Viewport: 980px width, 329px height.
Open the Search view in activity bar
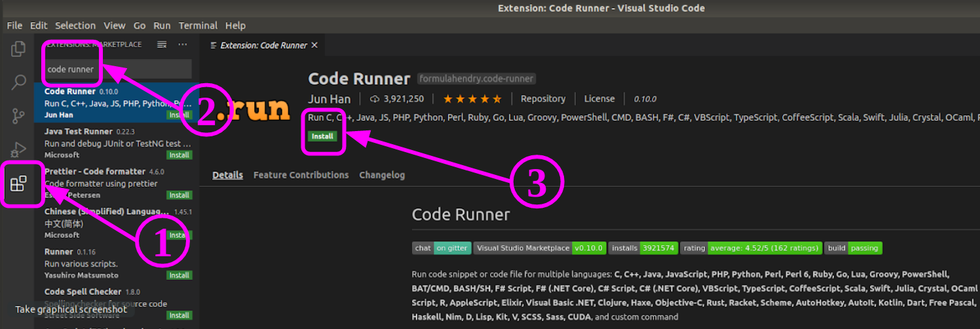click(x=18, y=83)
